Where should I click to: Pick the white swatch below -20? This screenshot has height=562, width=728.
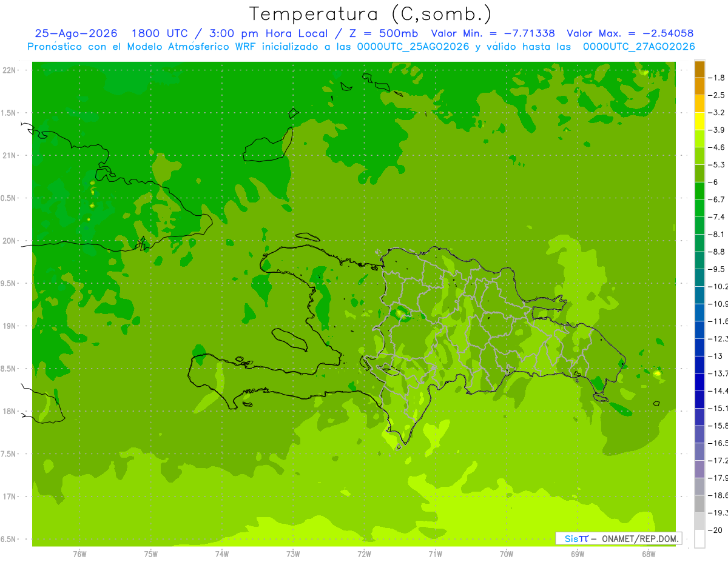coord(699,538)
